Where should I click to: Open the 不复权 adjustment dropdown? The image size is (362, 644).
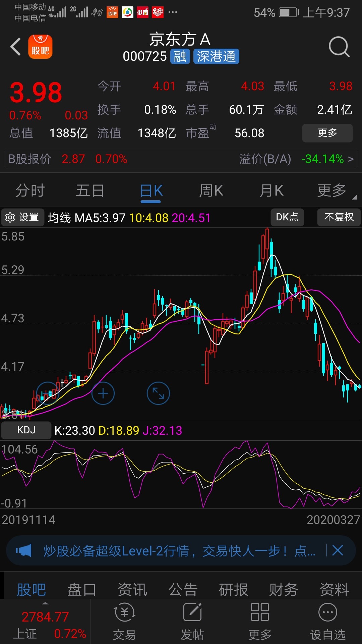(339, 217)
